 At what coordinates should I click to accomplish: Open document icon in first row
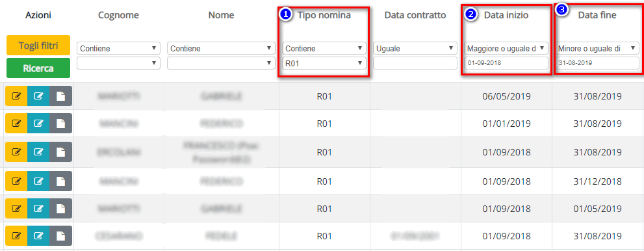pyautogui.click(x=61, y=96)
